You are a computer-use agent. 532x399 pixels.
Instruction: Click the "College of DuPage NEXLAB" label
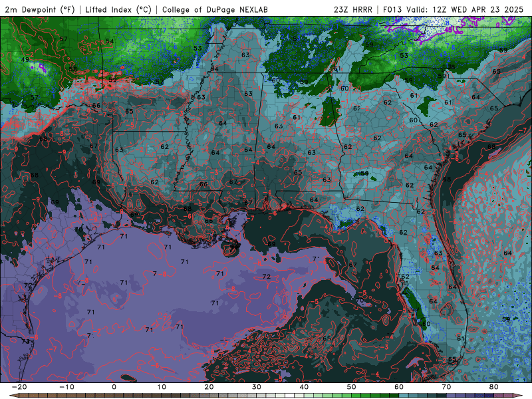point(215,9)
